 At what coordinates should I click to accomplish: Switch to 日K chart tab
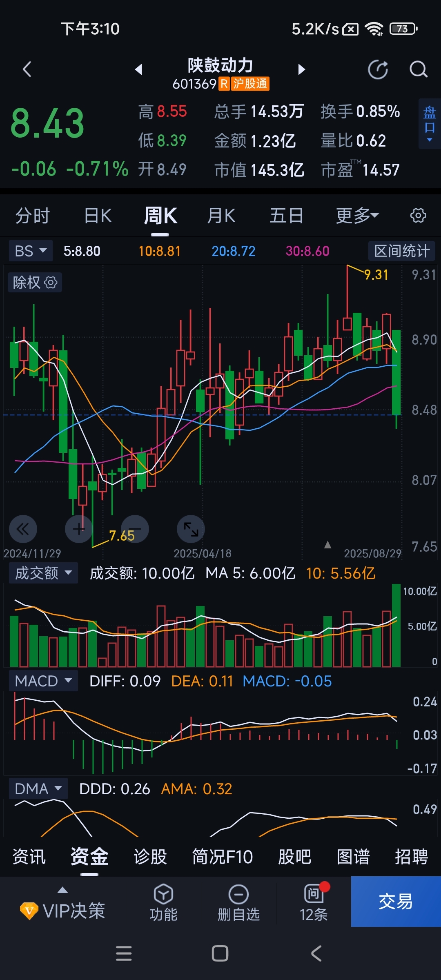click(x=98, y=215)
